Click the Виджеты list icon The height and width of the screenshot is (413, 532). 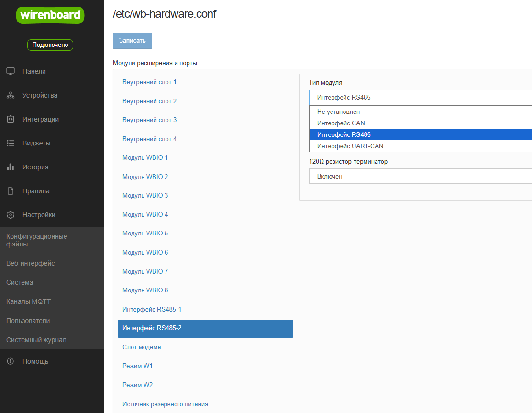point(11,143)
